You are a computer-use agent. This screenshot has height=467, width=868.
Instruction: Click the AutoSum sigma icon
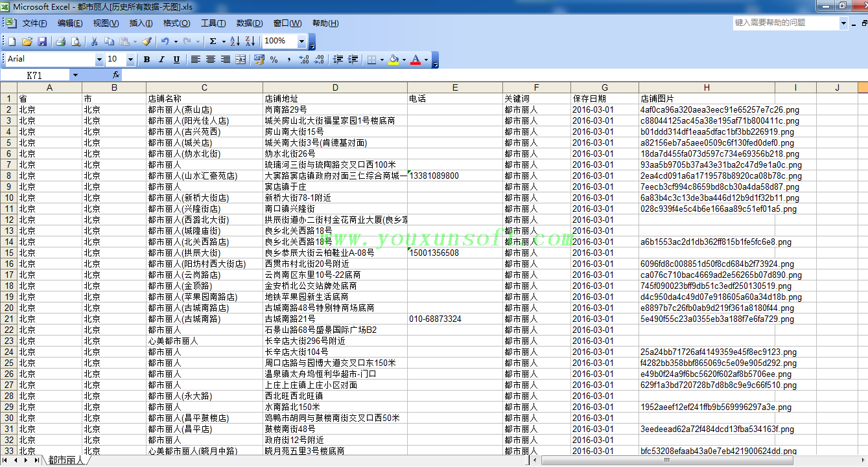pyautogui.click(x=213, y=41)
